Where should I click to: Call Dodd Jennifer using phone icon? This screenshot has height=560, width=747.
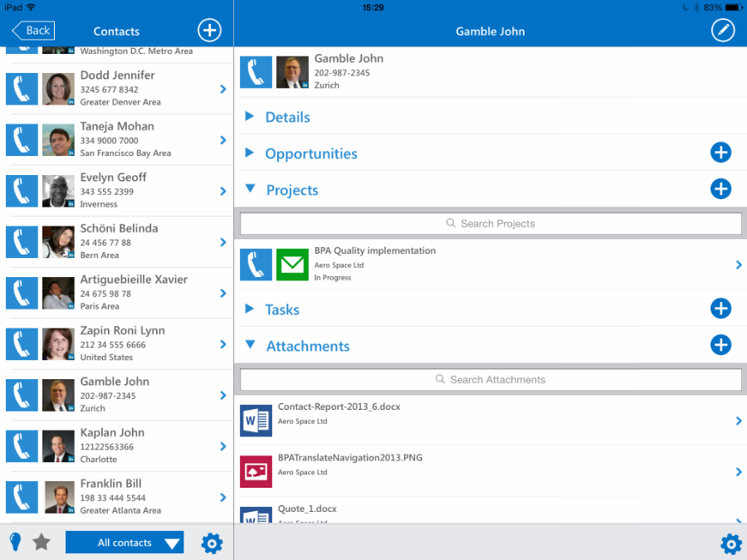22,89
